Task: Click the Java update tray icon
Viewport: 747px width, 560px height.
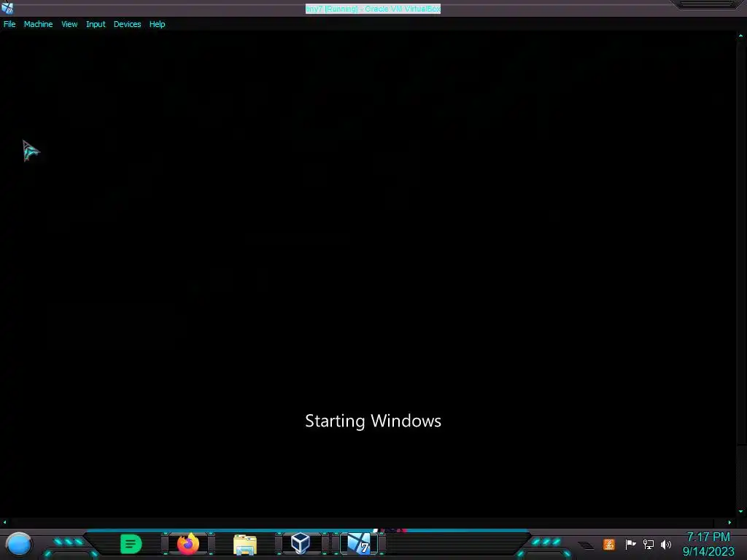Action: (609, 544)
